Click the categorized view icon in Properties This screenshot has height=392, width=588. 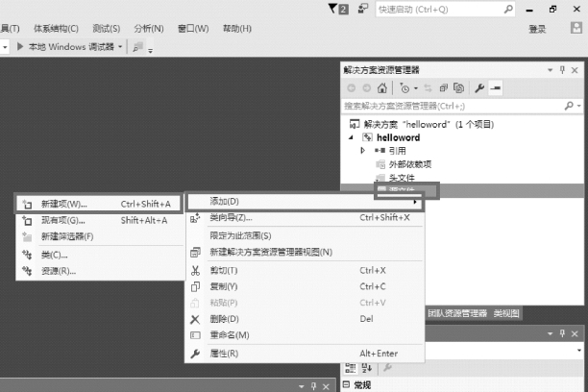click(x=351, y=368)
